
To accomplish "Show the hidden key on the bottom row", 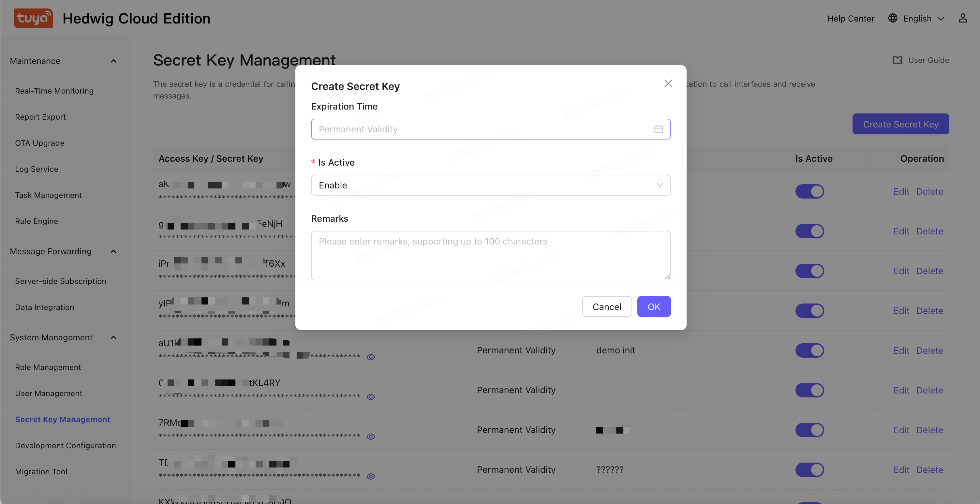I will [371, 476].
